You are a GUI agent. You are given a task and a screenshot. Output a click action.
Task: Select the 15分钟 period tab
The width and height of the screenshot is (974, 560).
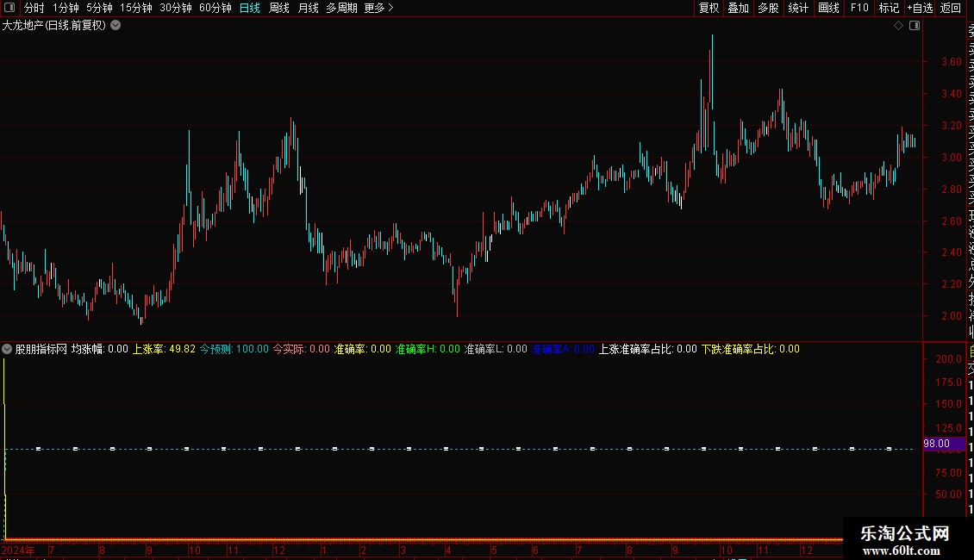136,8
